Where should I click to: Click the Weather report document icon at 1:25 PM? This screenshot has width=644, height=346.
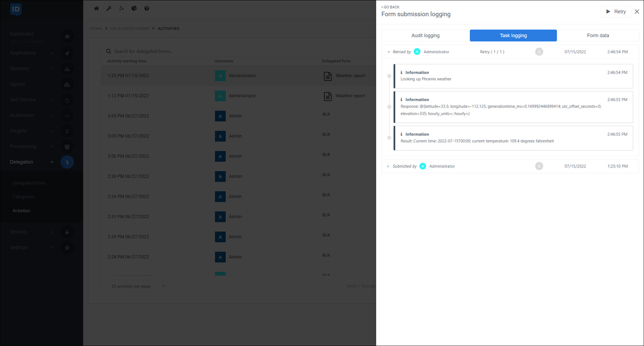(x=328, y=76)
